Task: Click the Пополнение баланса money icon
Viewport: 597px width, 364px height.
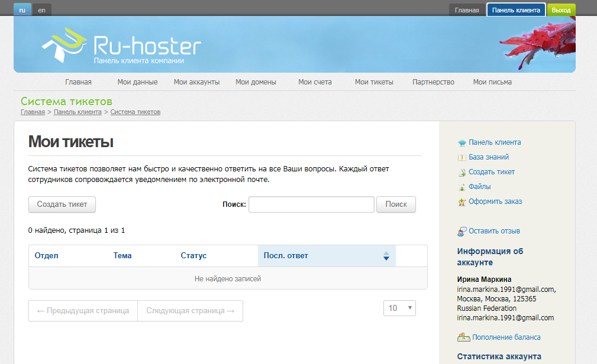Action: coord(463,337)
